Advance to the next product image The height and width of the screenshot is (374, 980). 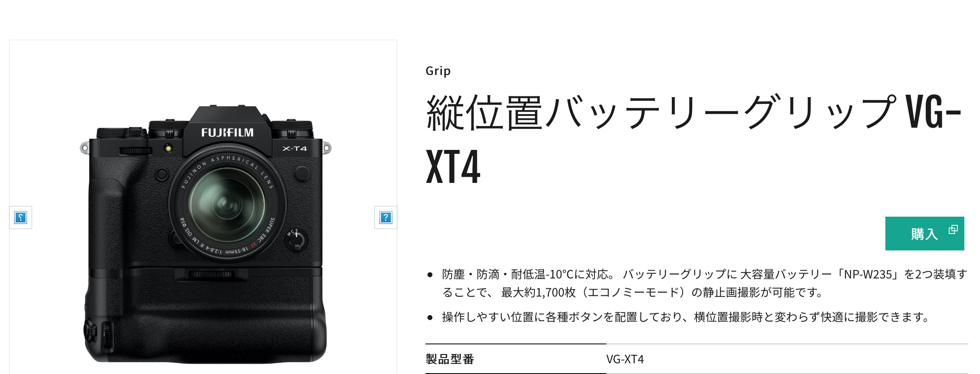pos(385,217)
